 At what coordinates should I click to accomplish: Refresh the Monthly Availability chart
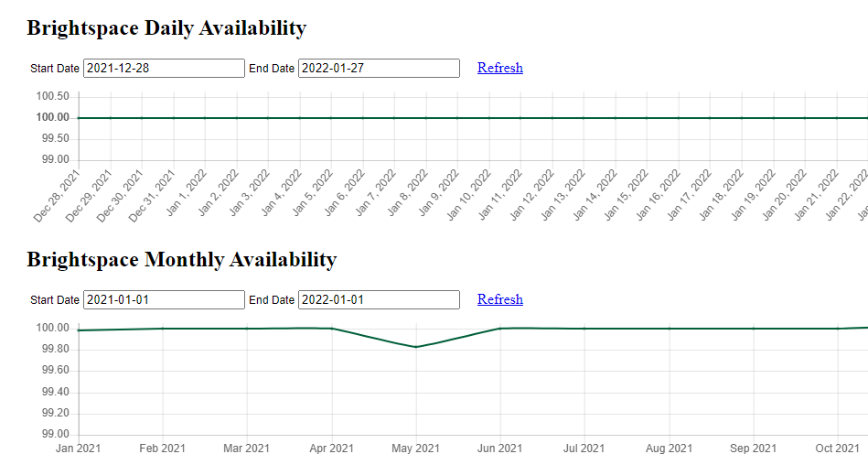(500, 299)
